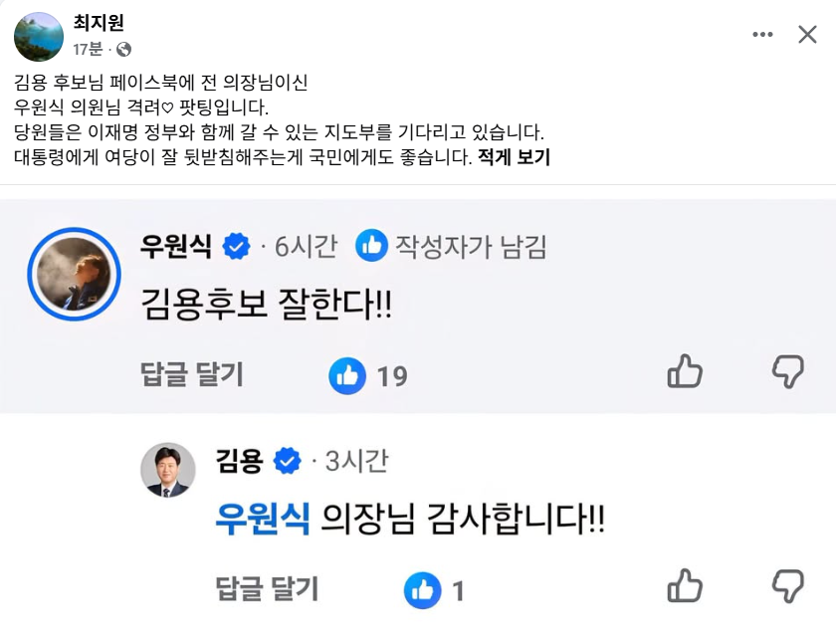The image size is (836, 644).
Task: Click 답글 달기 under 김용's reply
Action: [267, 589]
